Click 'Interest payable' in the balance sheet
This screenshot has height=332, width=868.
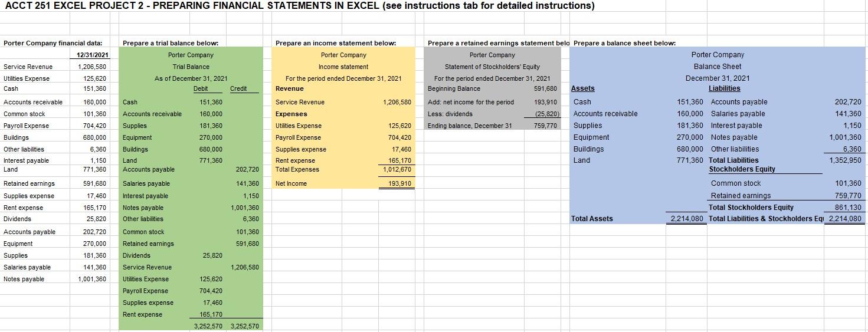tap(736, 126)
